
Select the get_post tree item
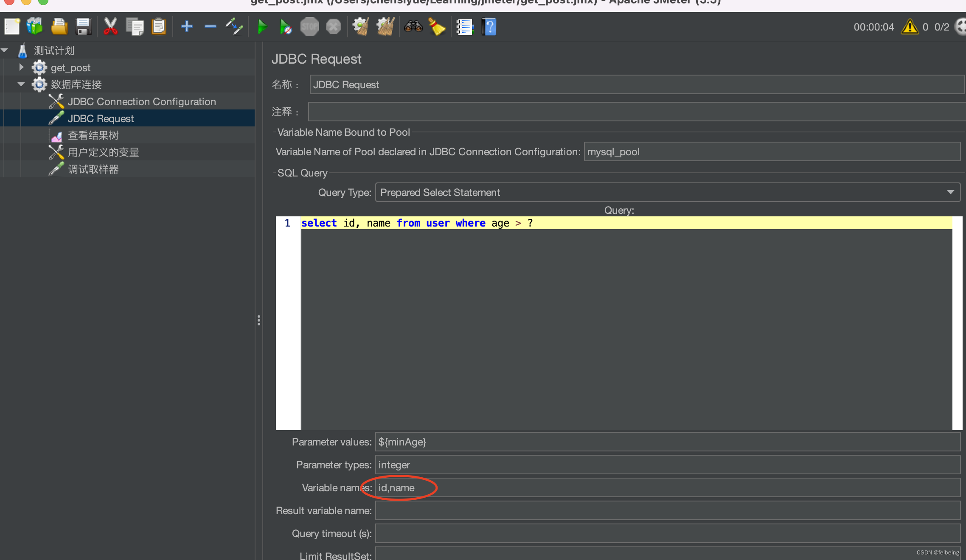(70, 68)
